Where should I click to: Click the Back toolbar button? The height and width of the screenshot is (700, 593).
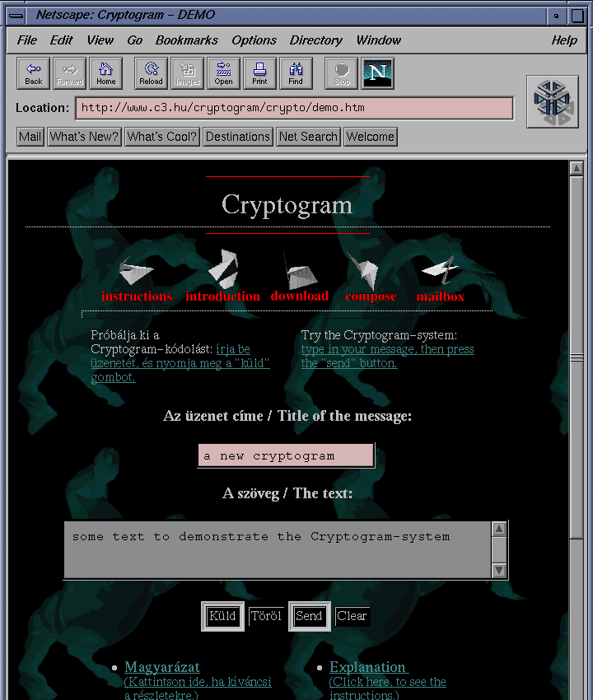34,73
